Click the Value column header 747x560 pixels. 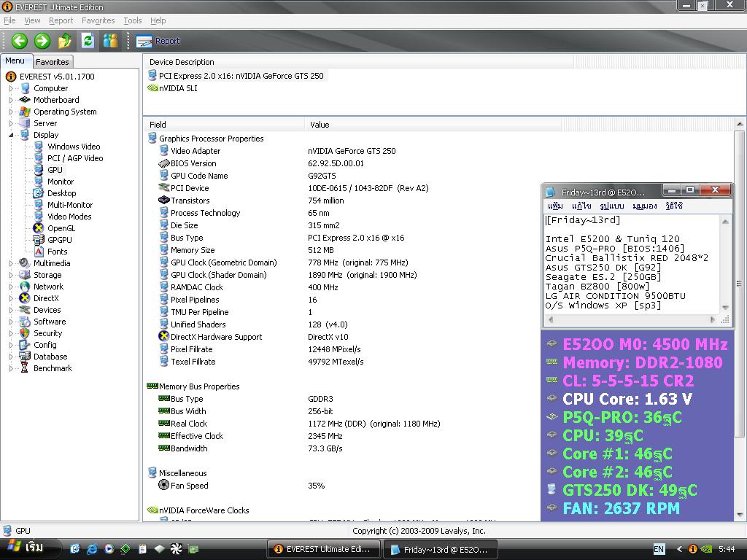click(x=433, y=125)
